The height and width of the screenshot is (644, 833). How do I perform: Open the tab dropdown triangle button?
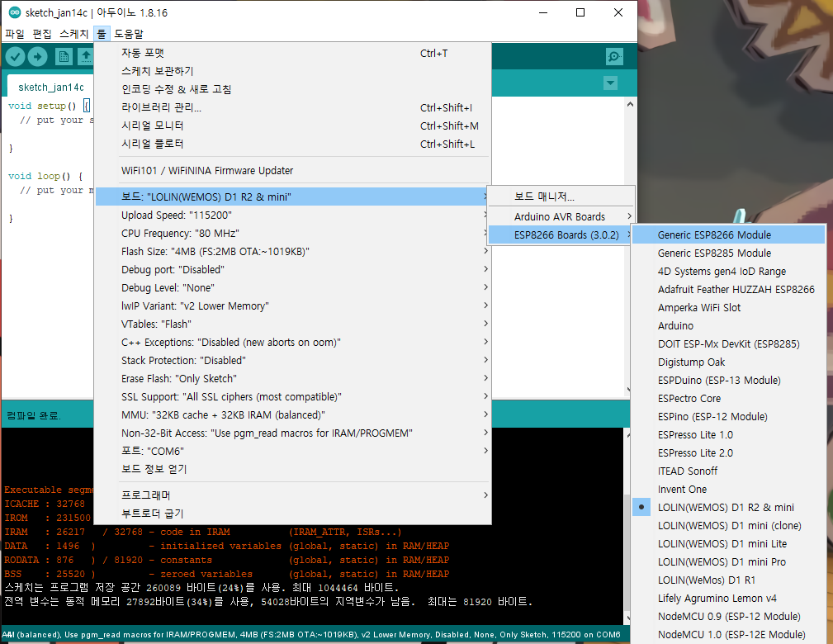(610, 83)
